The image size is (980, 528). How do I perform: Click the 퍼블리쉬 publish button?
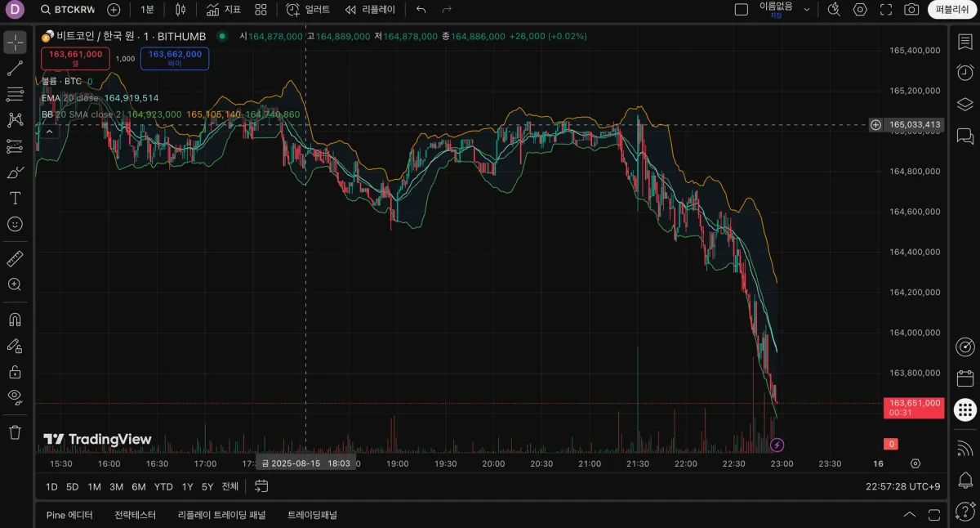pos(952,10)
